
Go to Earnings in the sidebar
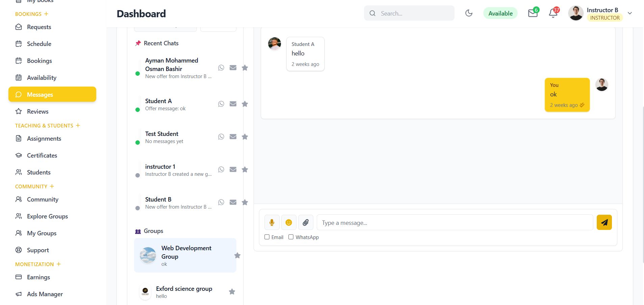[38, 277]
